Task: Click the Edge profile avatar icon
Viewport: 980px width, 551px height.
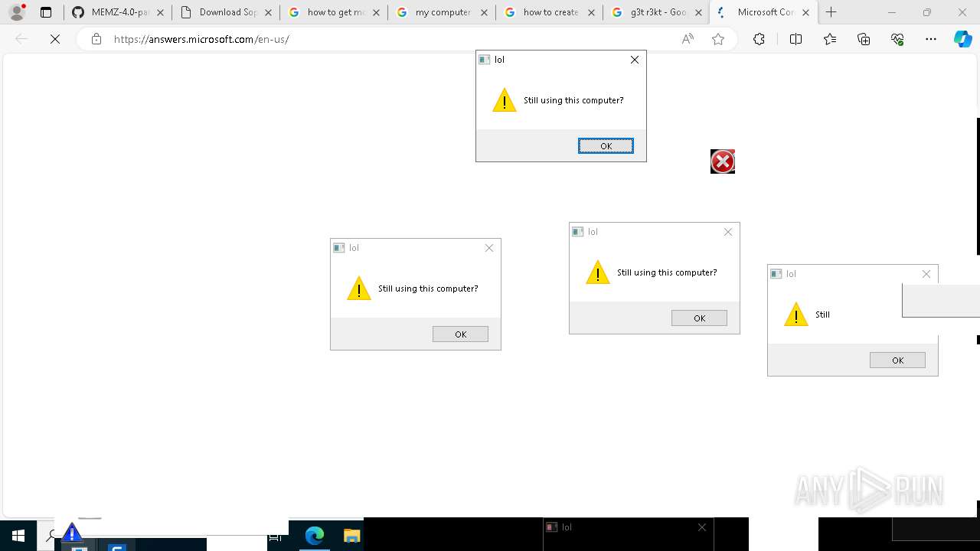Action: [x=17, y=12]
